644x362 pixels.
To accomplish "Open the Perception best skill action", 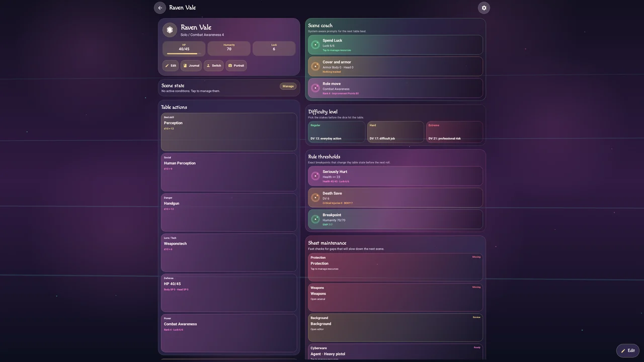I will [229, 132].
